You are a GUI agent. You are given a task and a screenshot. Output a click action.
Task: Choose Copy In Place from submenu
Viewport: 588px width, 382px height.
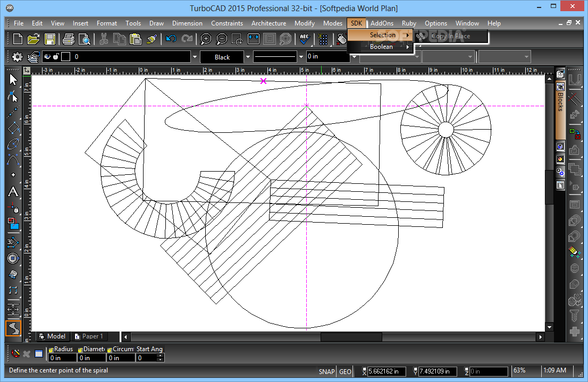click(451, 36)
